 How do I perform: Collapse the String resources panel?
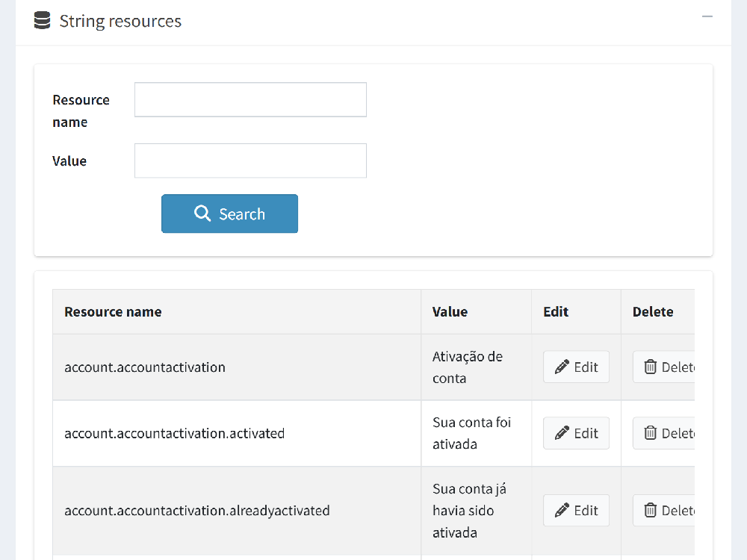707,15
